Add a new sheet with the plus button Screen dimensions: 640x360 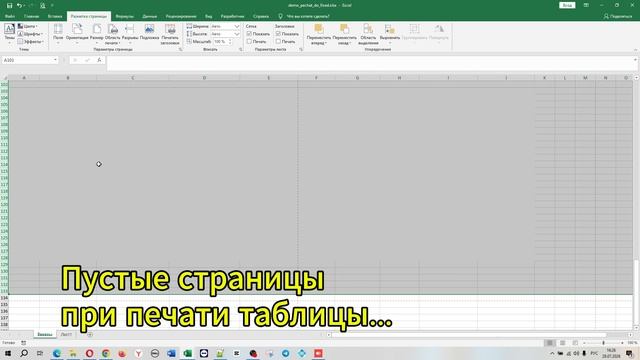90,335
